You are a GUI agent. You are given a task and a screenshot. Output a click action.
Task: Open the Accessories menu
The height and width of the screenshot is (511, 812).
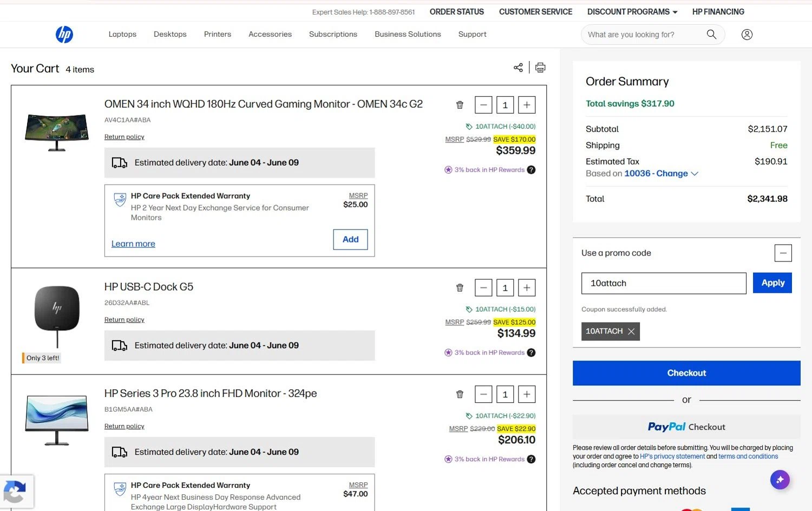pos(270,34)
